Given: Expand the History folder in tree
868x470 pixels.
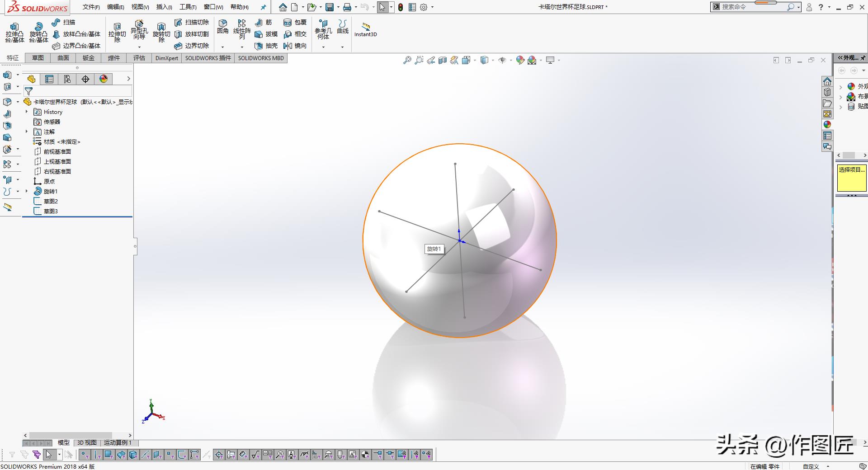Looking at the screenshot, I should point(27,112).
